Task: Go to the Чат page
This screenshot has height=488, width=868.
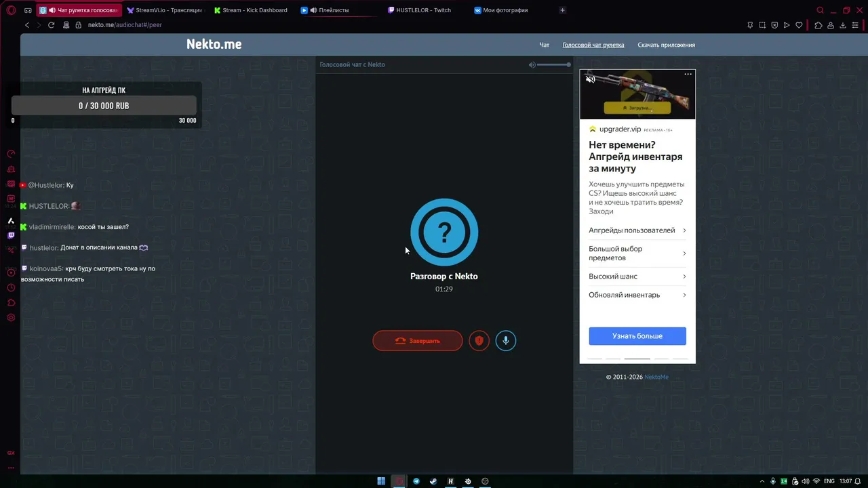Action: click(544, 45)
